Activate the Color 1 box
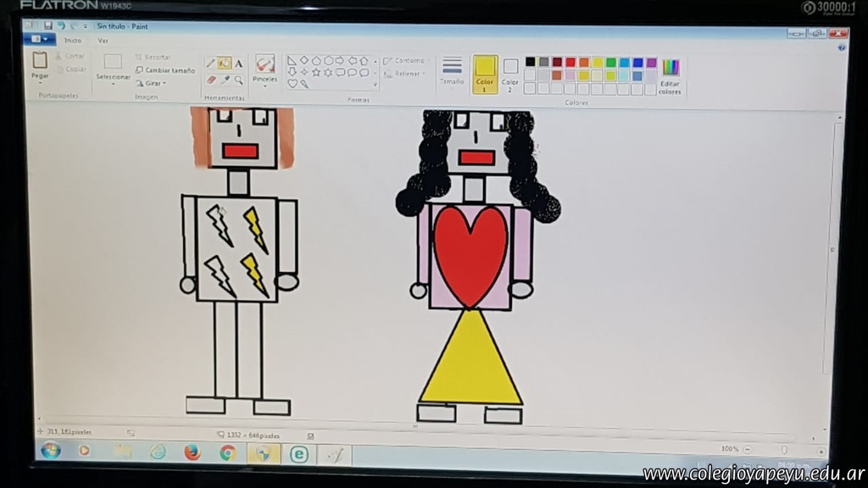Screen dimensions: 868x488 pos(485,74)
